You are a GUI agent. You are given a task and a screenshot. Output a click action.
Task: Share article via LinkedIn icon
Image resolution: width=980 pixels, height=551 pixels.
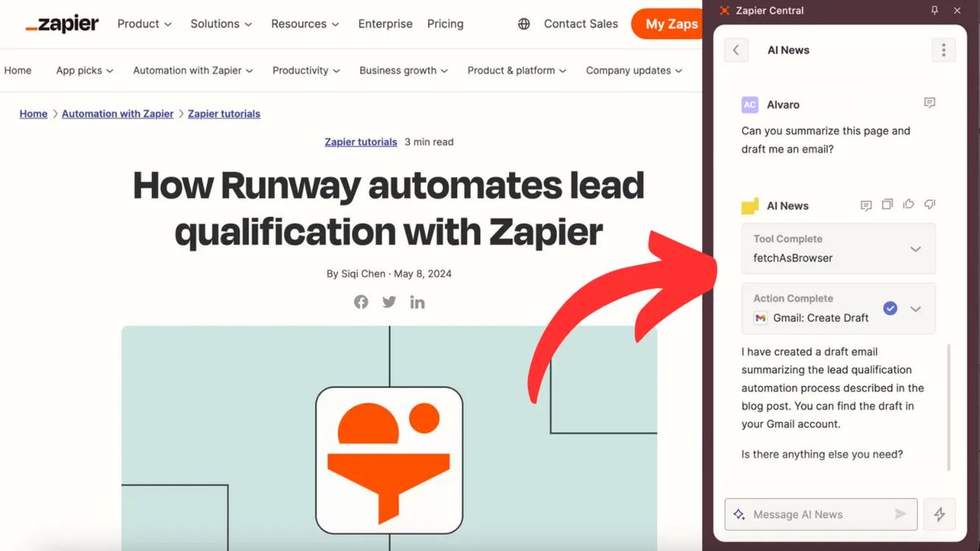[x=417, y=302]
